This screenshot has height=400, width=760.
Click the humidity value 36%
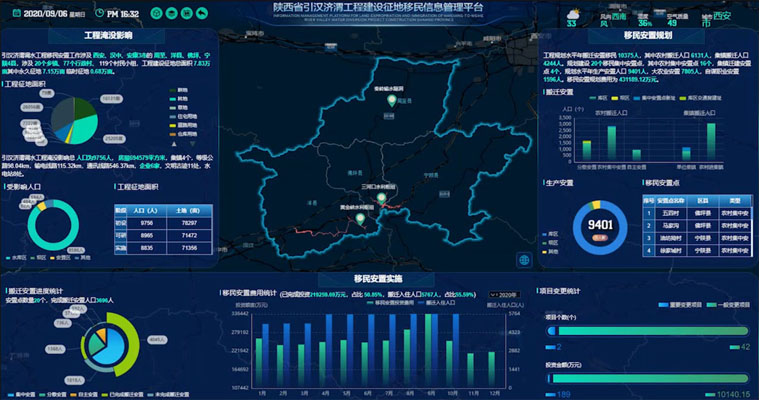click(645, 23)
